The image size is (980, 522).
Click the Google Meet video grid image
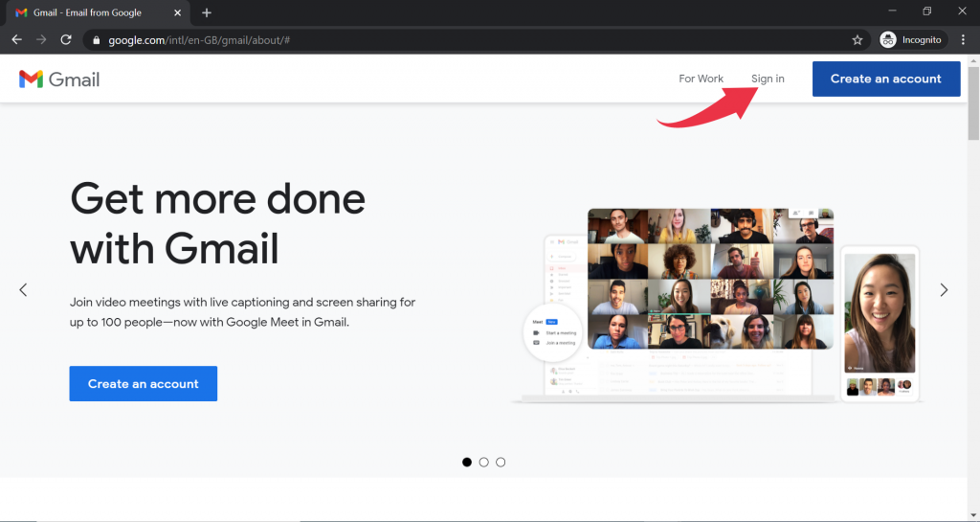(711, 279)
